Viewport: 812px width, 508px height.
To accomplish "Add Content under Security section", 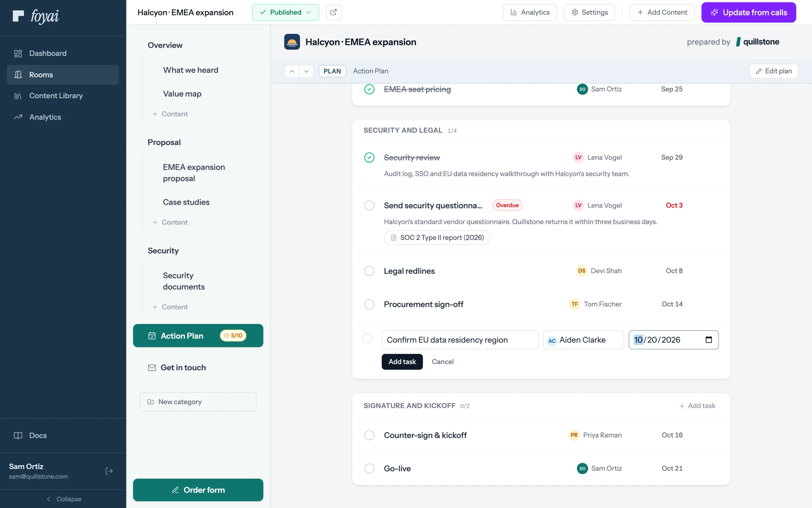I will tap(170, 307).
